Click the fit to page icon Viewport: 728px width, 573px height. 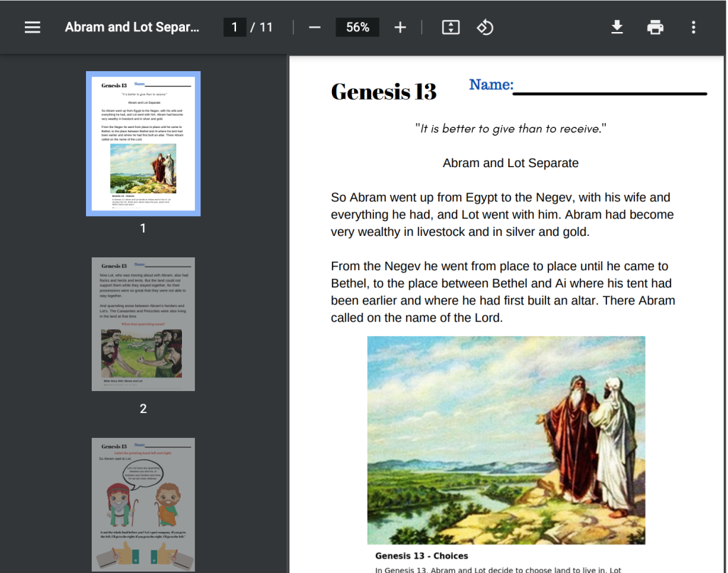pos(451,27)
